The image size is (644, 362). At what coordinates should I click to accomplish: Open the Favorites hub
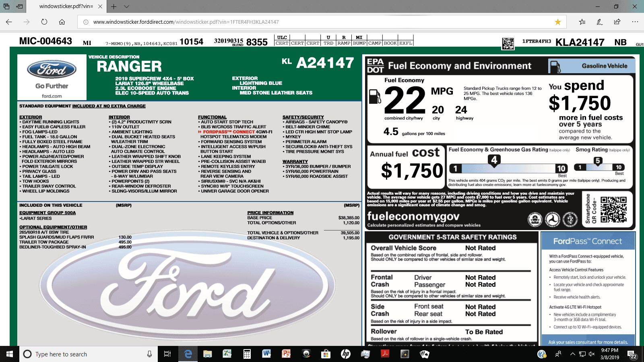tap(582, 22)
